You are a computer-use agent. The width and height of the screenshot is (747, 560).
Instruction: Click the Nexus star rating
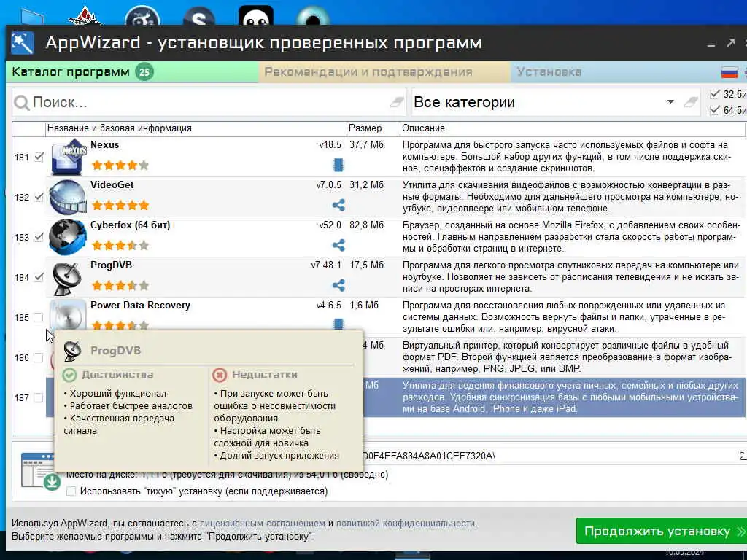click(x=120, y=166)
